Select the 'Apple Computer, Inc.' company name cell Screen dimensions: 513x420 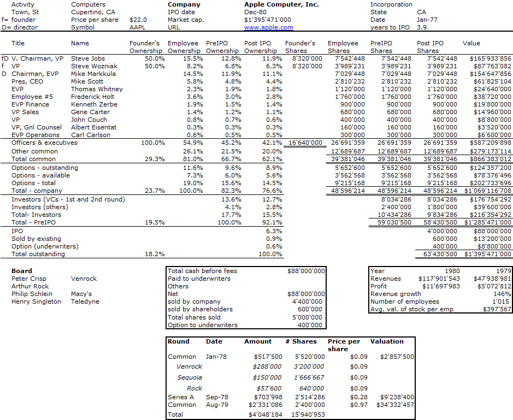[281, 4]
